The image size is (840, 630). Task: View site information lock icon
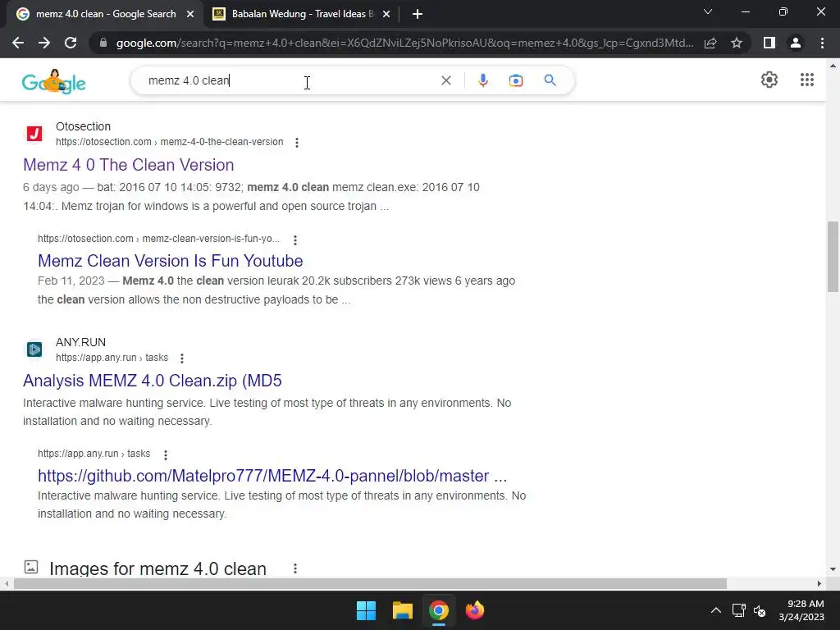point(103,43)
